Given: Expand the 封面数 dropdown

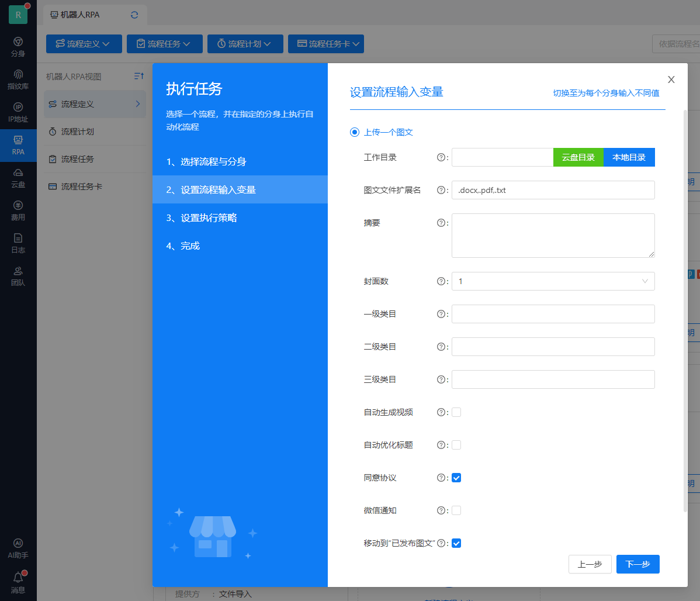Looking at the screenshot, I should tap(553, 281).
